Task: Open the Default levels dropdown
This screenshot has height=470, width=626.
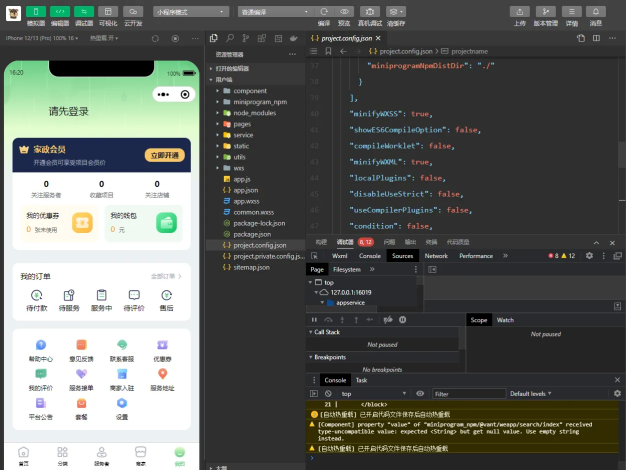Action: [x=531, y=394]
